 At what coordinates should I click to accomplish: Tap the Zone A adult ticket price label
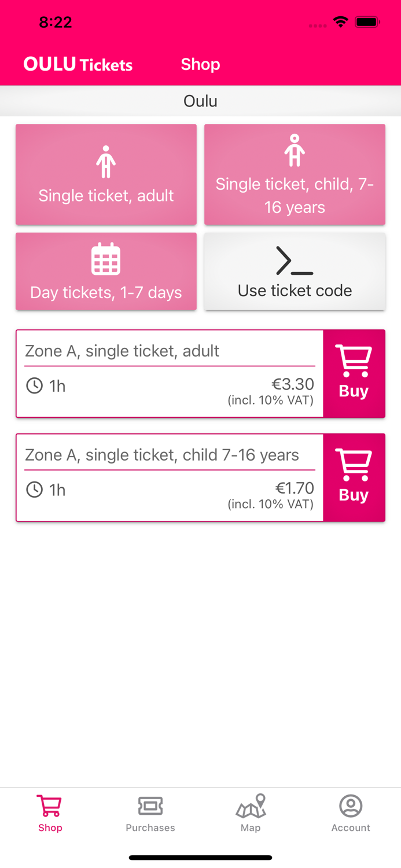[x=292, y=384]
